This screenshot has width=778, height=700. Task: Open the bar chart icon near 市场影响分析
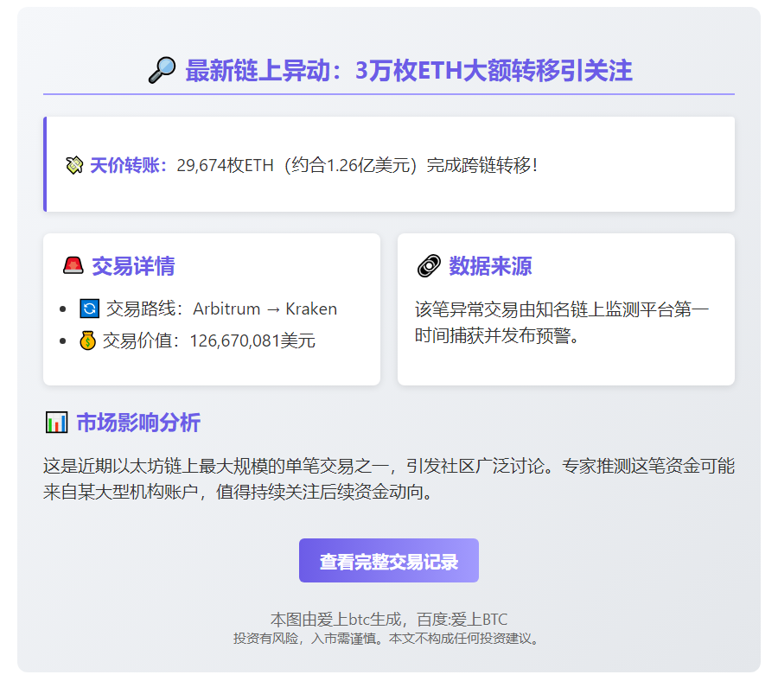pyautogui.click(x=55, y=422)
